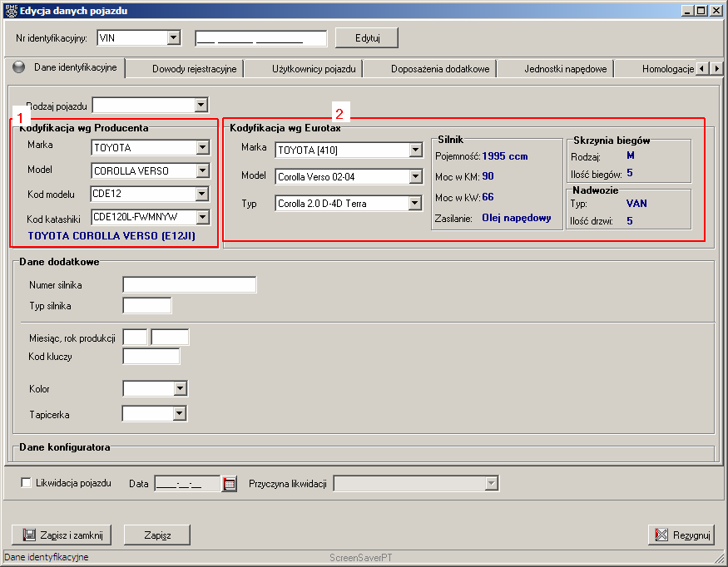Open the Dowody rejestracyjne tab
The width and height of the screenshot is (728, 567).
(x=194, y=69)
